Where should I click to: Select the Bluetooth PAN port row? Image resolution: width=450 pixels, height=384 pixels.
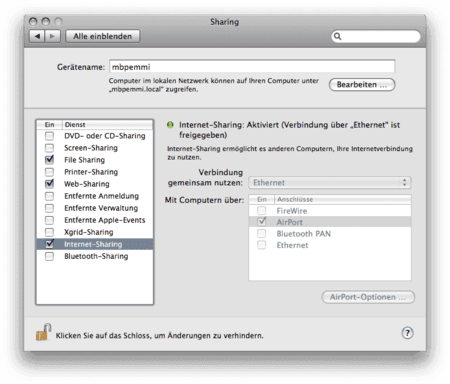[330, 234]
